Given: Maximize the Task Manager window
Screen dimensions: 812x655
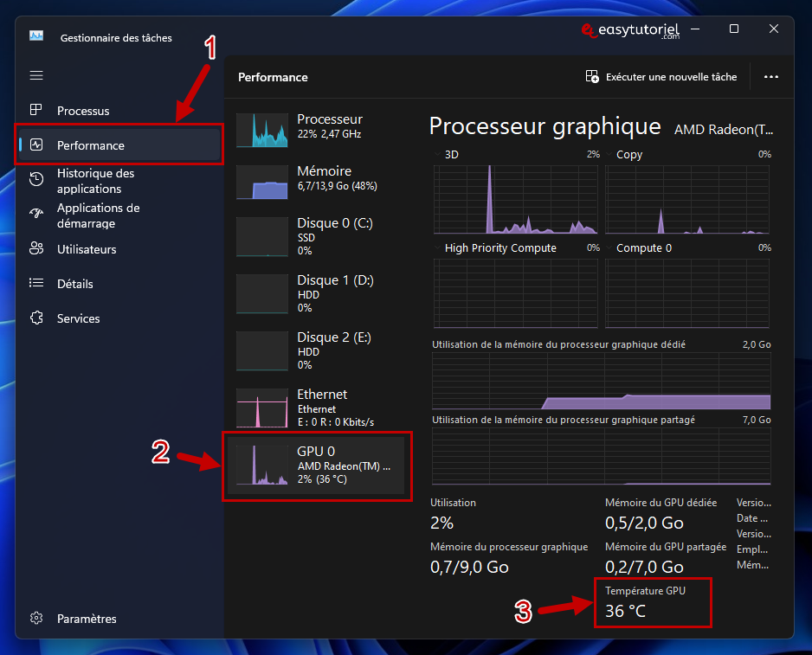Looking at the screenshot, I should pos(734,29).
